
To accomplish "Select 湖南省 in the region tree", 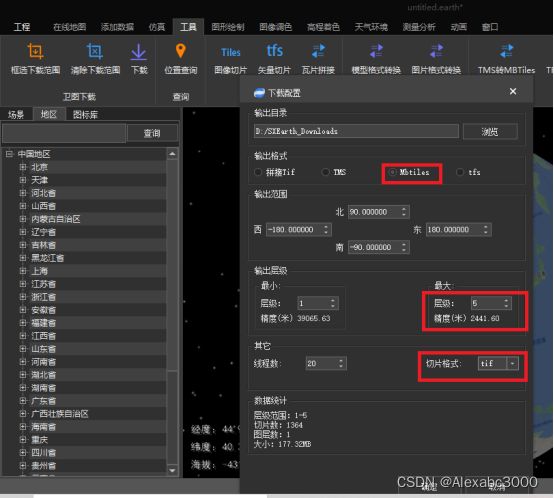I will click(43, 388).
